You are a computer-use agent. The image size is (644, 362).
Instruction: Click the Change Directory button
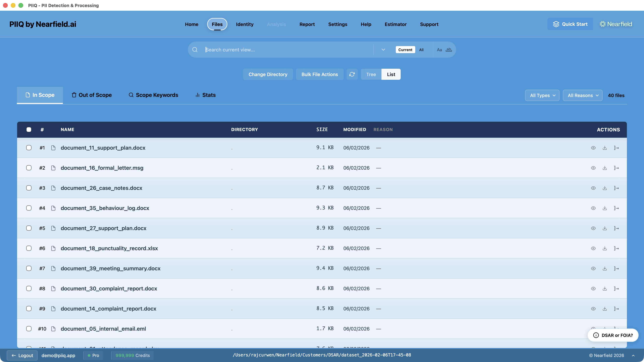click(268, 74)
